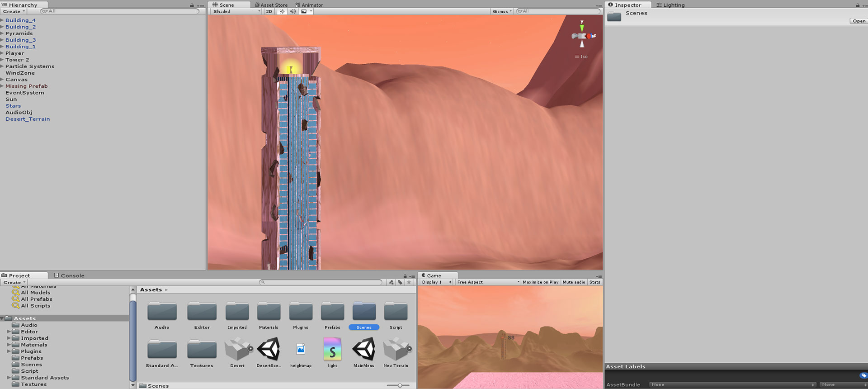Screen dimensions: 868x389
Task: Enable Maximize on Play
Action: 540,282
